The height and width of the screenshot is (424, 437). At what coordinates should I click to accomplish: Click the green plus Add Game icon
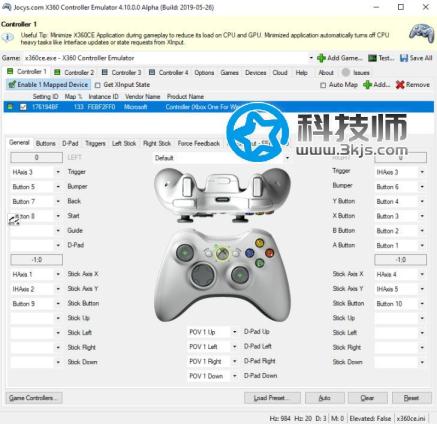point(321,58)
